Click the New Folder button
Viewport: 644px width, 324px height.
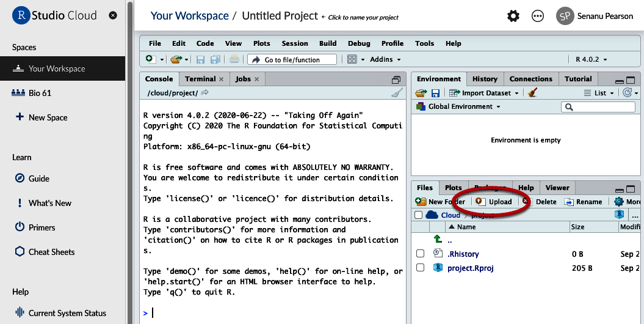pyautogui.click(x=440, y=202)
